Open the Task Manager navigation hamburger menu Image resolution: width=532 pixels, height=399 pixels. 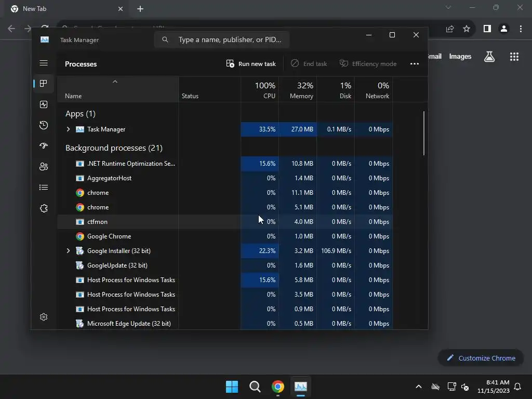tap(44, 63)
